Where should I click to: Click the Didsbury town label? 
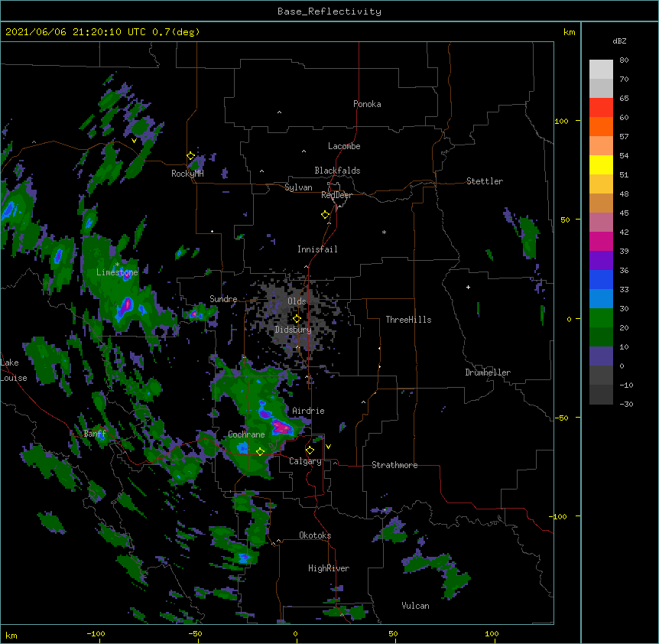tap(293, 330)
